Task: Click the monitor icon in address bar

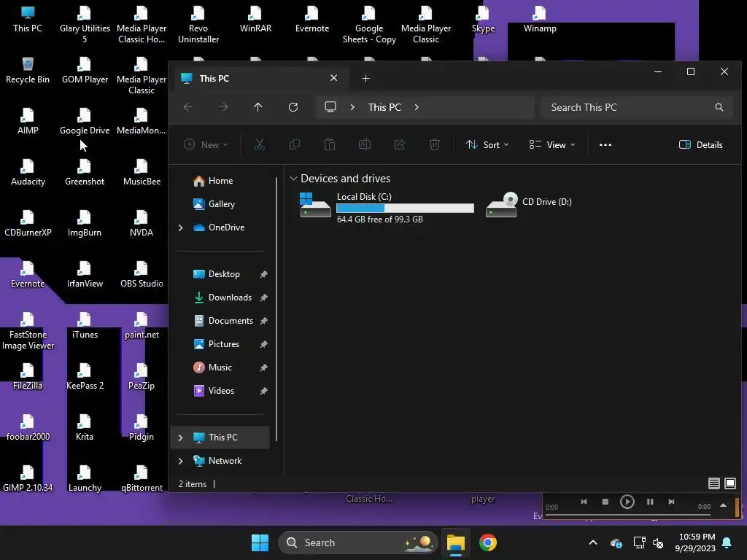Action: coord(330,107)
